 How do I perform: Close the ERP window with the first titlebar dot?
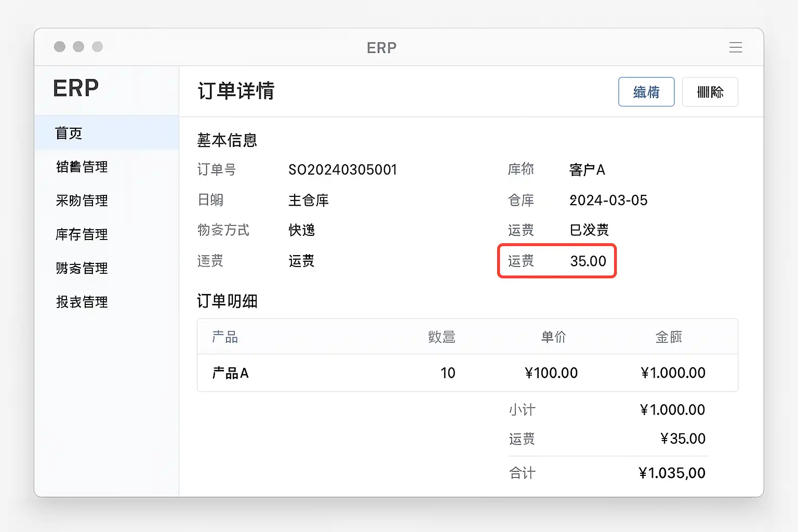click(60, 47)
